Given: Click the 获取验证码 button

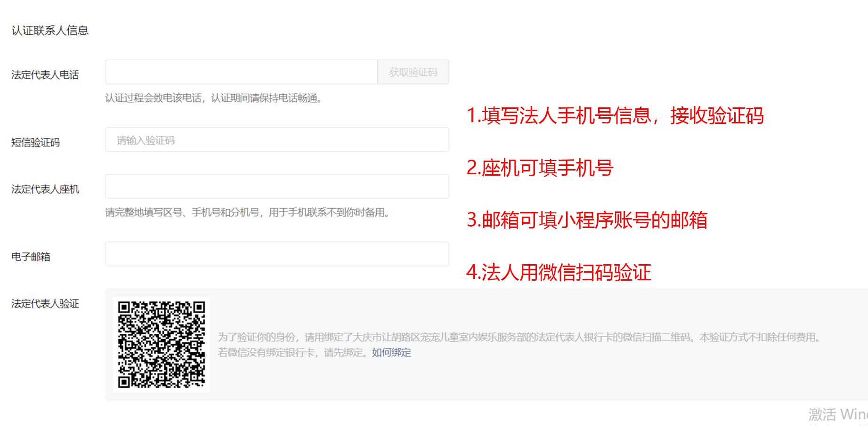Looking at the screenshot, I should [x=413, y=72].
